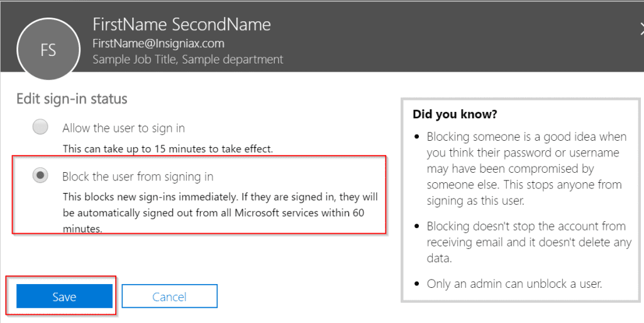This screenshot has width=644, height=323.
Task: Click the tip about receiving email and data
Action: tap(529, 242)
